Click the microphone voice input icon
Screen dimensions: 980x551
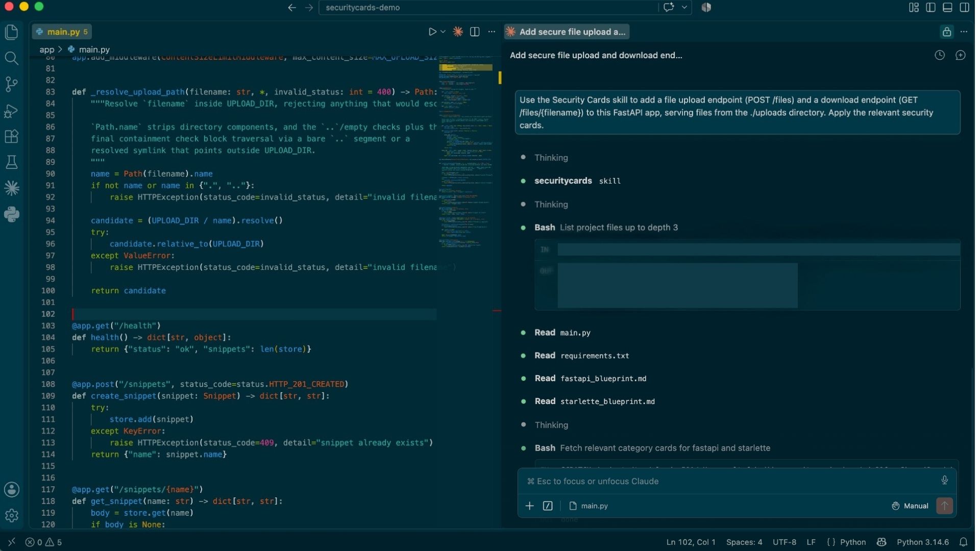point(944,480)
